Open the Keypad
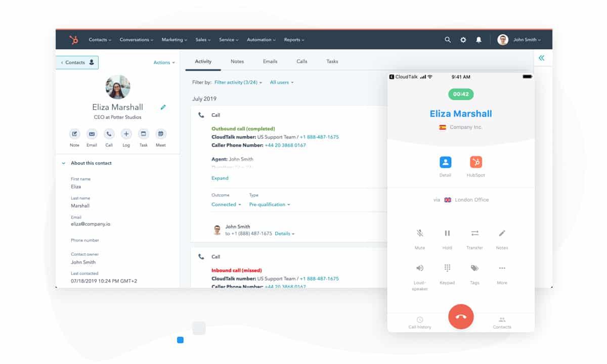 click(x=447, y=268)
